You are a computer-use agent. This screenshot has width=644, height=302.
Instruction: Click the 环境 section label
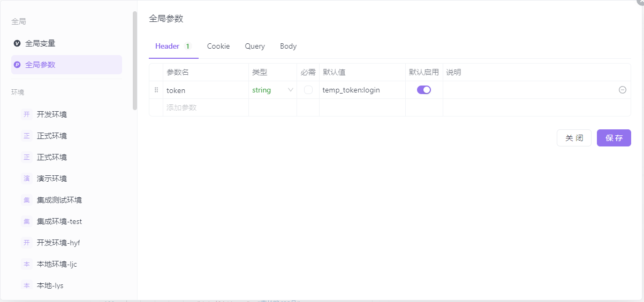point(18,92)
